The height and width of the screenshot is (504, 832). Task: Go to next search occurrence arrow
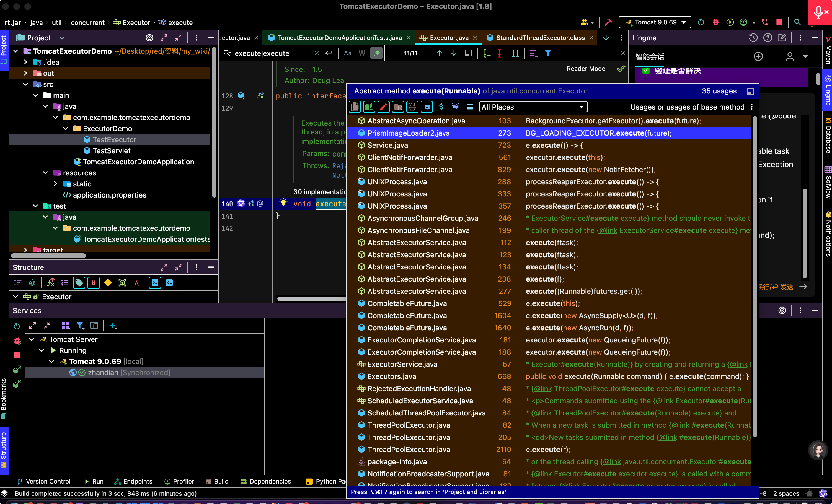pyautogui.click(x=454, y=53)
